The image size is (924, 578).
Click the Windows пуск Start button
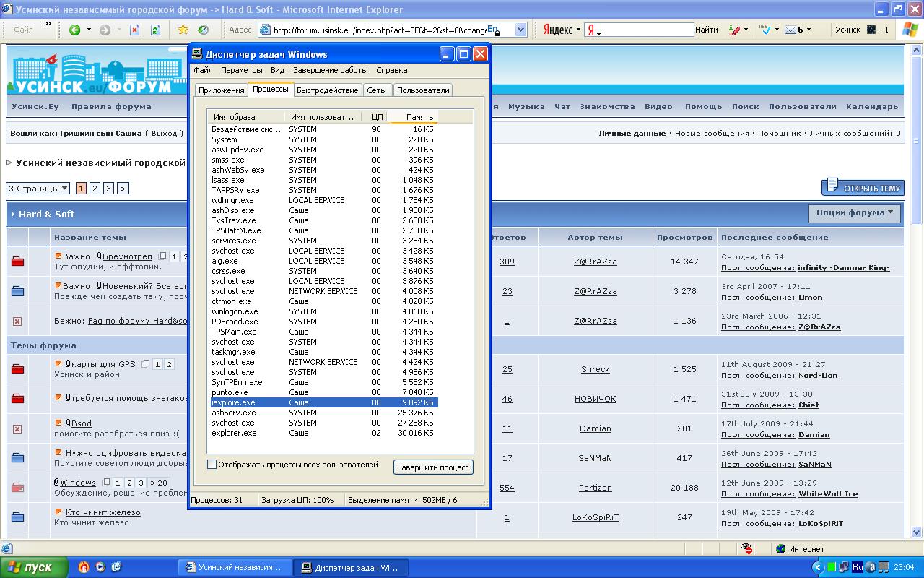click(x=34, y=567)
